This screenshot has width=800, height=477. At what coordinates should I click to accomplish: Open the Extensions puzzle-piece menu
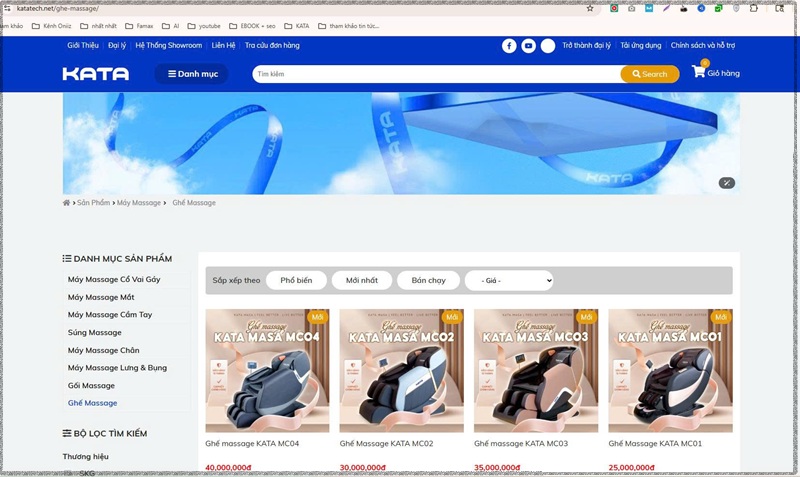click(754, 8)
